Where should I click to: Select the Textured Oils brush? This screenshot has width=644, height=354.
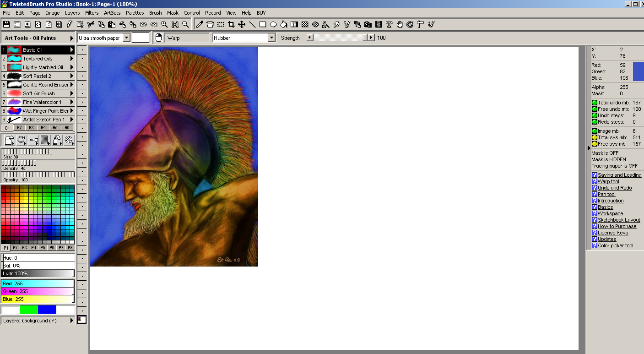tap(38, 59)
